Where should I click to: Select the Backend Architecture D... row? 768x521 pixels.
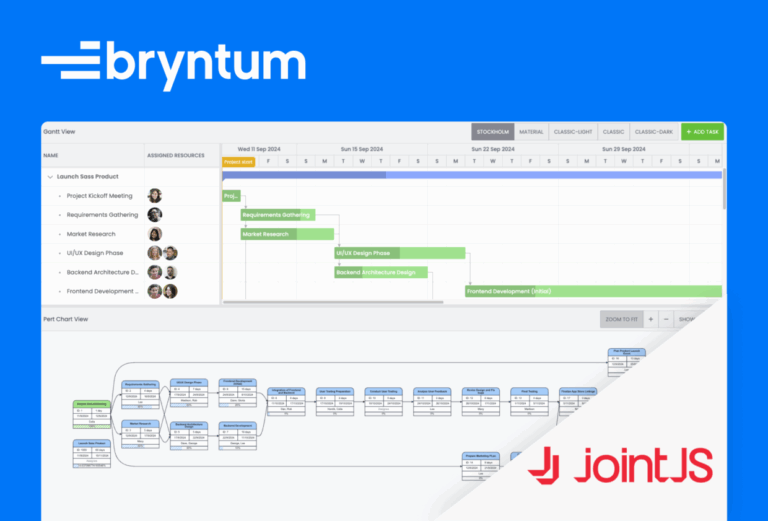coord(131,272)
